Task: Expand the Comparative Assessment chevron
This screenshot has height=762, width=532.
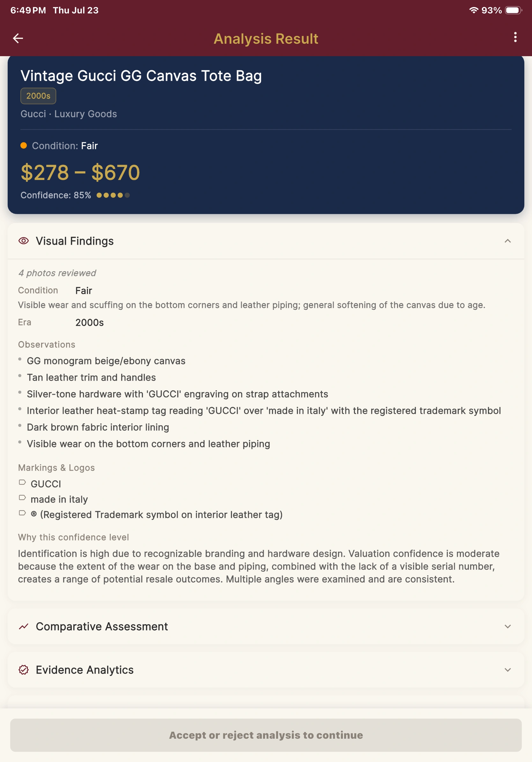Action: pos(507,626)
